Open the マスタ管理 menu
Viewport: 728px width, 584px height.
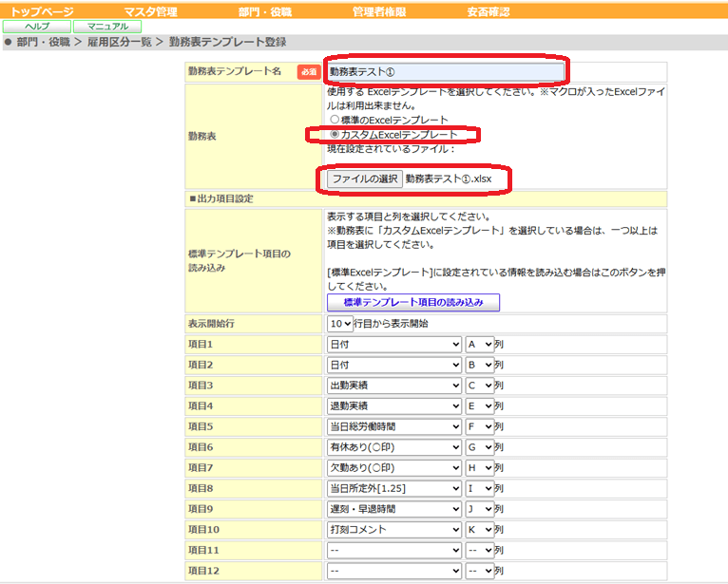pyautogui.click(x=150, y=11)
